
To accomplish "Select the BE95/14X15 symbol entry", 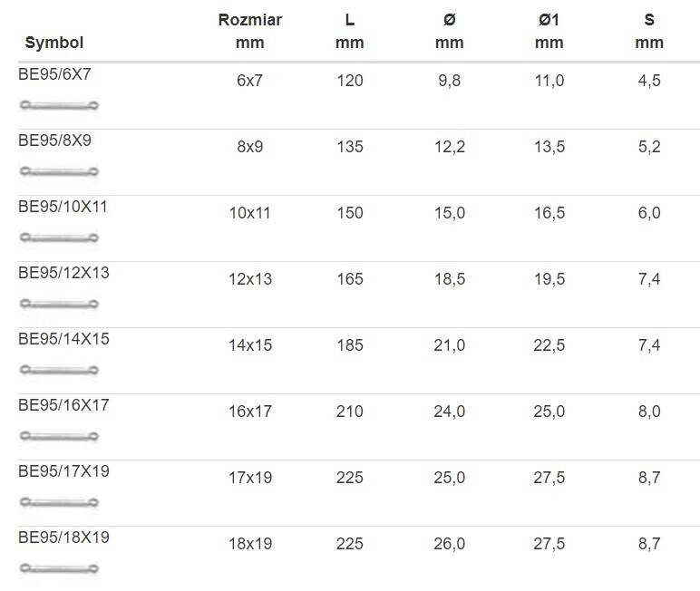I will (x=63, y=339).
